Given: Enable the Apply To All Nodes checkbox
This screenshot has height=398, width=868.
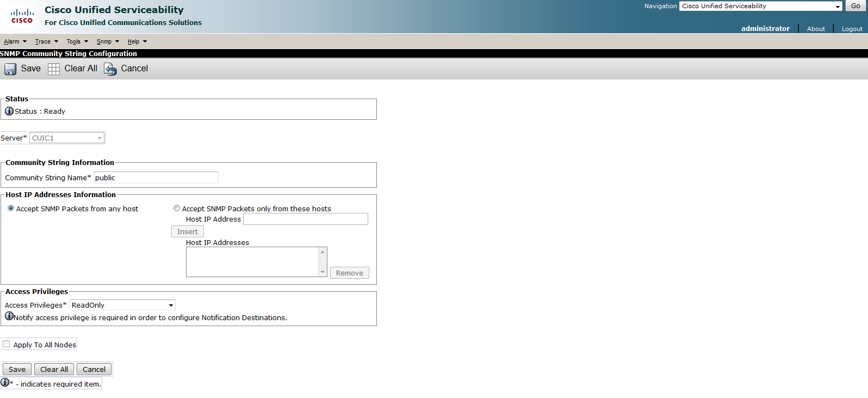Looking at the screenshot, I should tap(7, 344).
